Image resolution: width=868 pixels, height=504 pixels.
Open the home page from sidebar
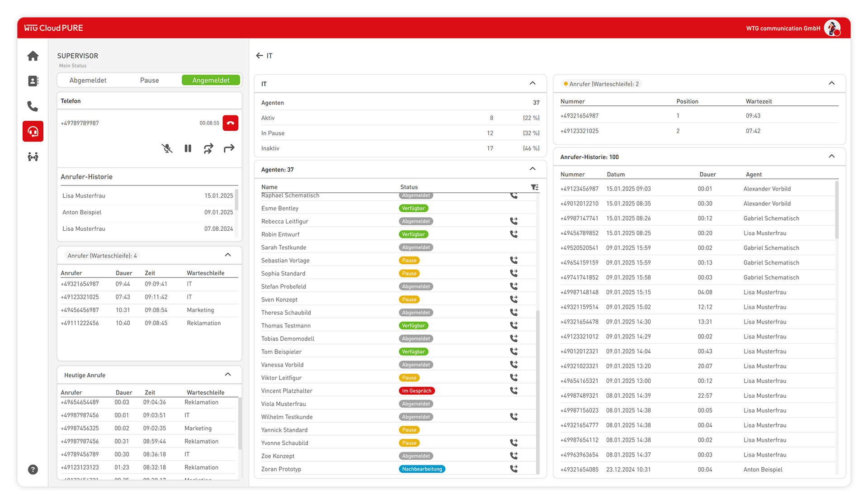[33, 56]
